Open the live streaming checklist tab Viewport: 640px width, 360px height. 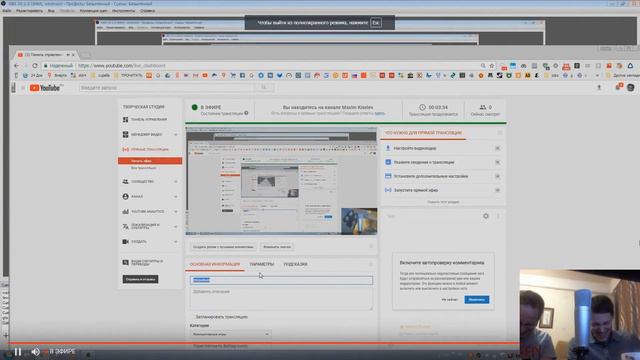[423, 133]
